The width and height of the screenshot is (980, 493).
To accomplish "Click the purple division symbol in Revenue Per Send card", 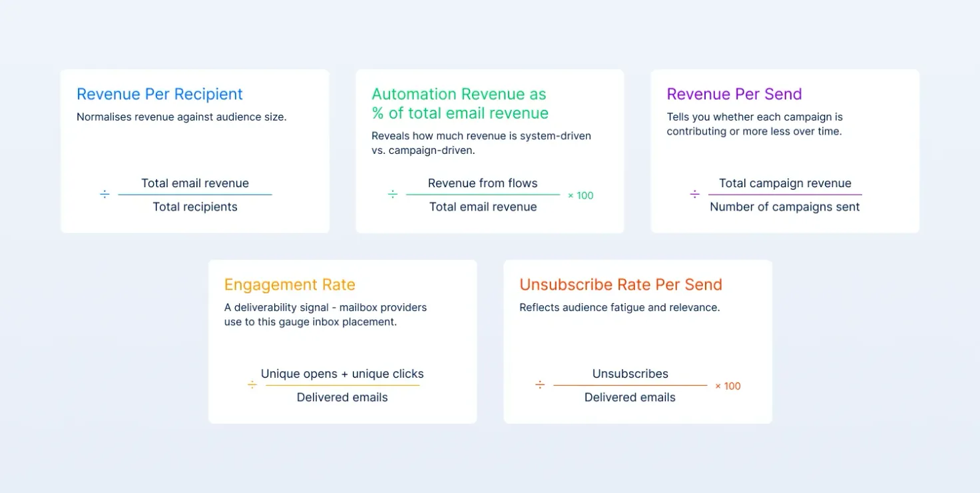I will [x=694, y=195].
